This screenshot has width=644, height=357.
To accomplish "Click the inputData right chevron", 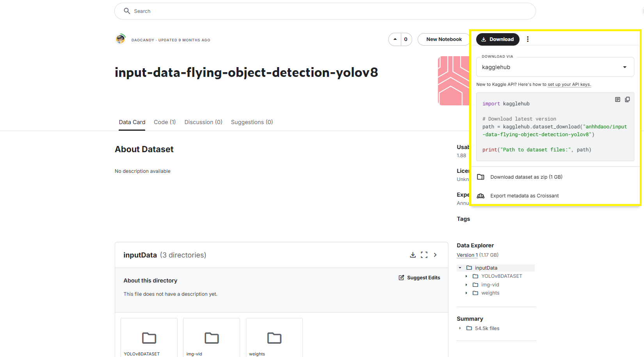I will 435,255.
